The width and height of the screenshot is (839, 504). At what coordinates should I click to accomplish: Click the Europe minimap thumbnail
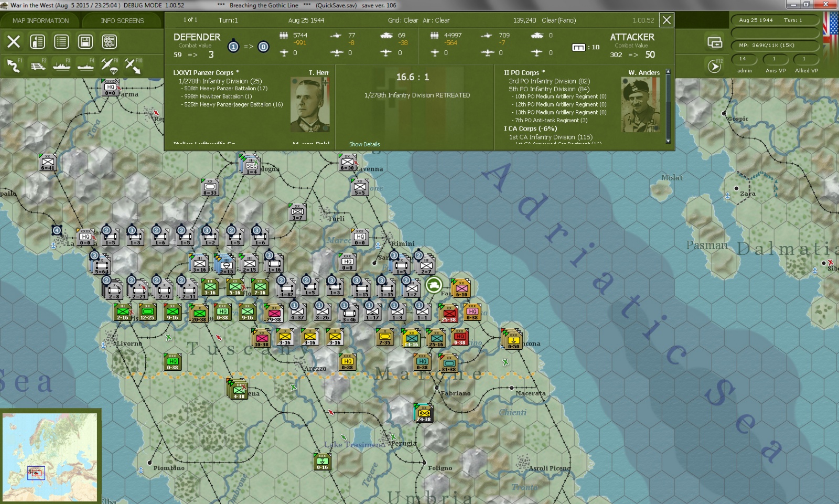tap(50, 456)
